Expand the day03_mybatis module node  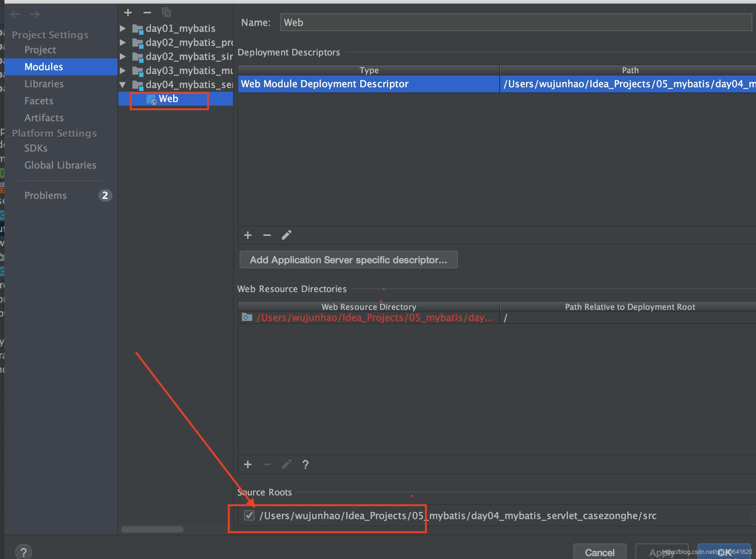pos(123,71)
